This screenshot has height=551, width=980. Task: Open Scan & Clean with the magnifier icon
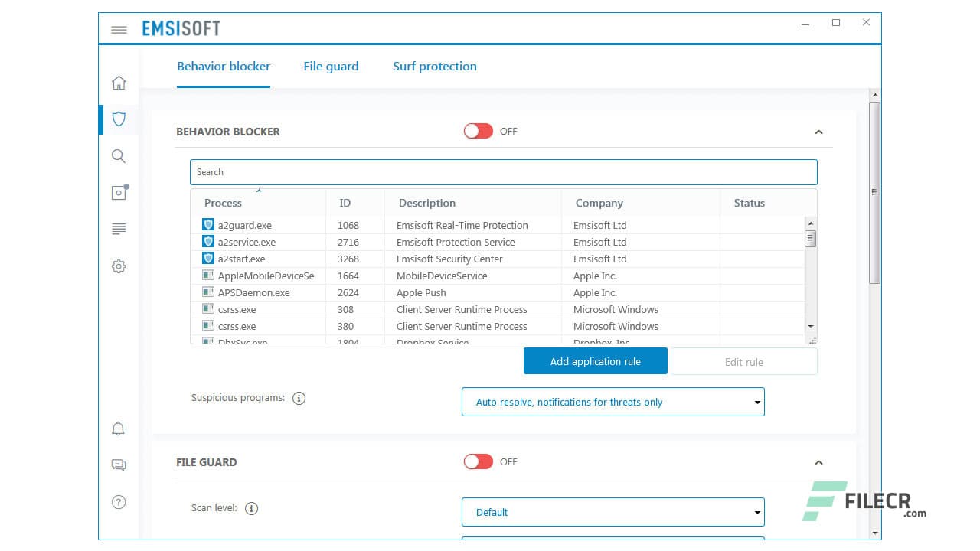click(119, 155)
